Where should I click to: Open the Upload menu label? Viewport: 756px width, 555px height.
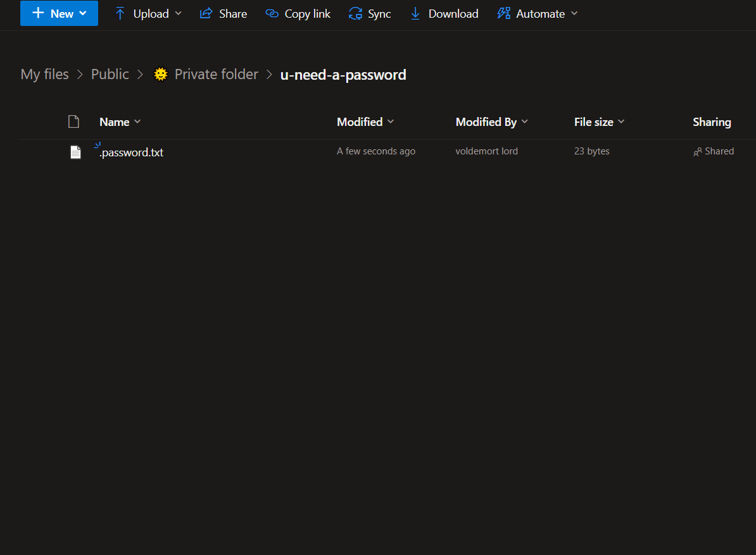[151, 14]
